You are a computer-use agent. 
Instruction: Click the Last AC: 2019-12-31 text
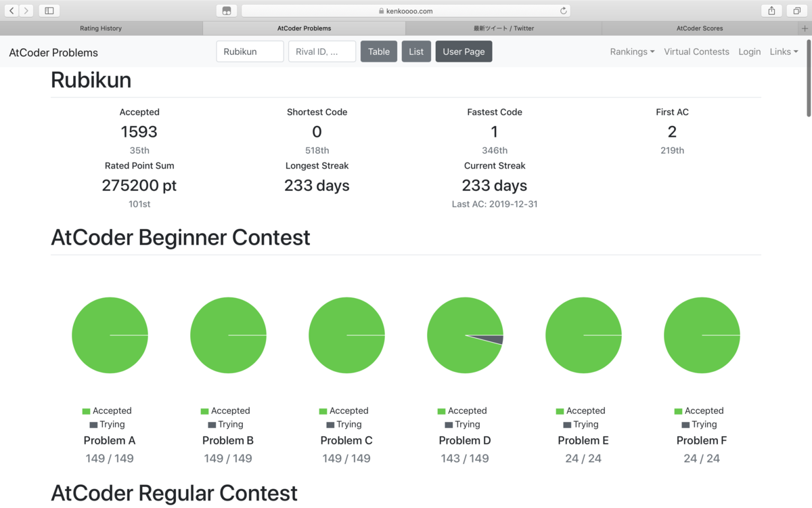click(x=495, y=204)
